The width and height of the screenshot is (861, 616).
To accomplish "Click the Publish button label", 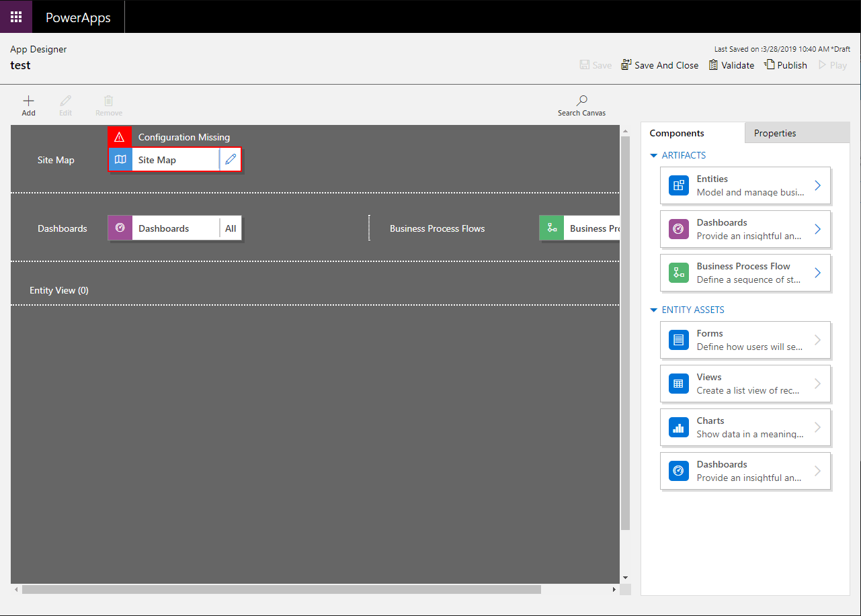I will pyautogui.click(x=792, y=65).
